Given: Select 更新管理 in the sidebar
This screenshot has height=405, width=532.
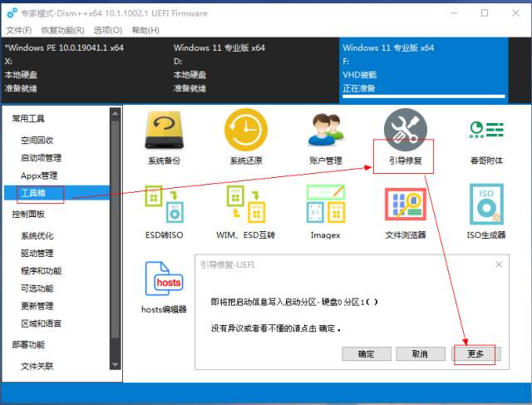Looking at the screenshot, I should pos(37,306).
